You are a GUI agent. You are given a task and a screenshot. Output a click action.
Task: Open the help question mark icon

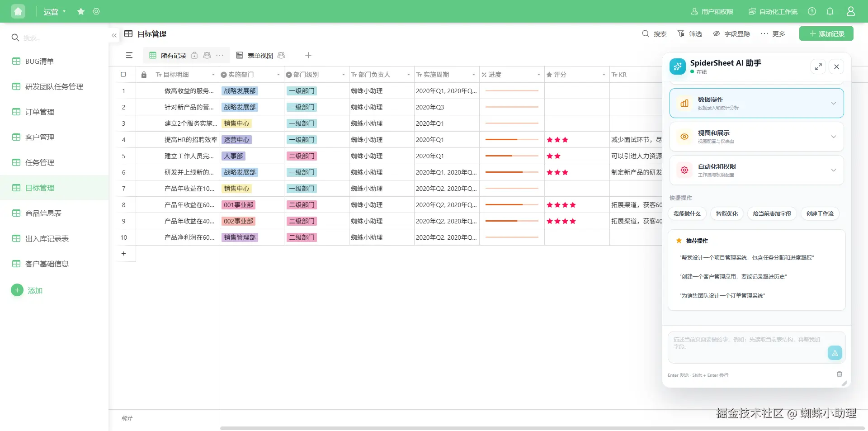tap(812, 11)
